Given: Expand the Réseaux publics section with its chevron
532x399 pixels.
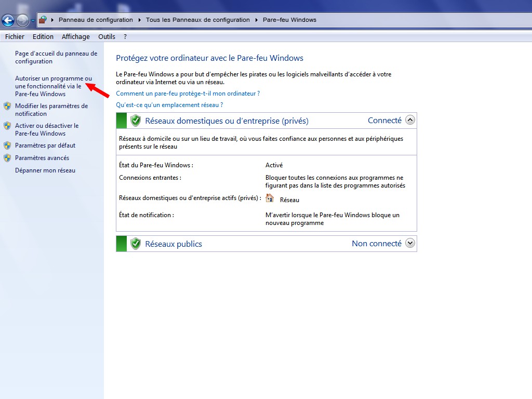Looking at the screenshot, I should tap(410, 243).
